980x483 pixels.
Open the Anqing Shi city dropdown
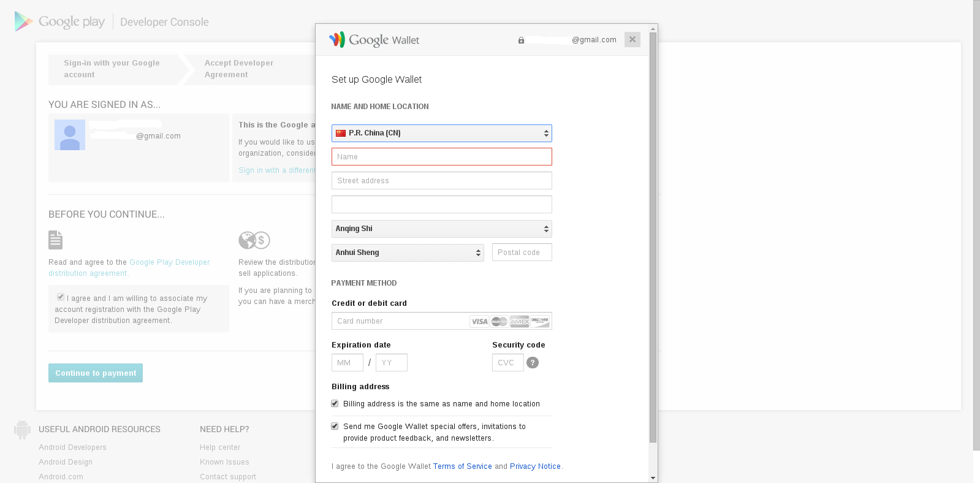[x=441, y=229]
